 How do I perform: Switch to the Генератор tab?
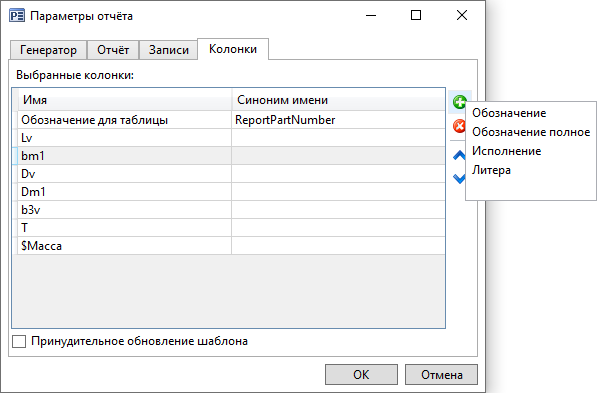point(48,50)
